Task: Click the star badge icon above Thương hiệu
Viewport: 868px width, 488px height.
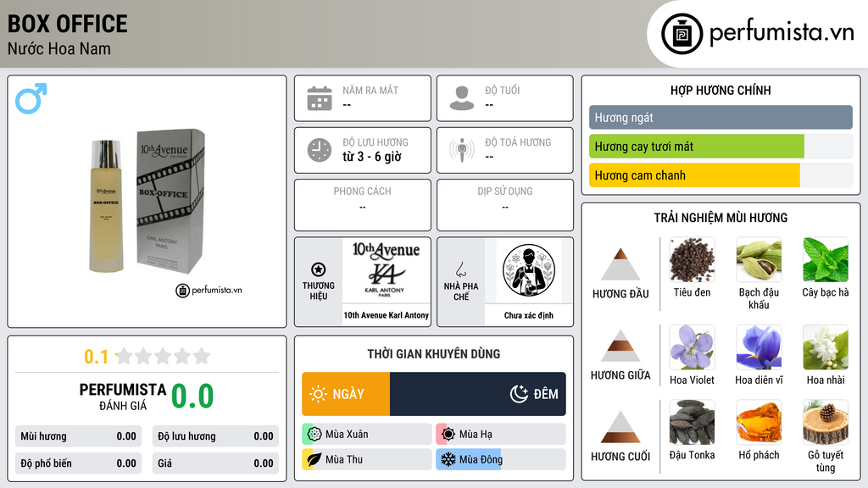Action: tap(319, 269)
